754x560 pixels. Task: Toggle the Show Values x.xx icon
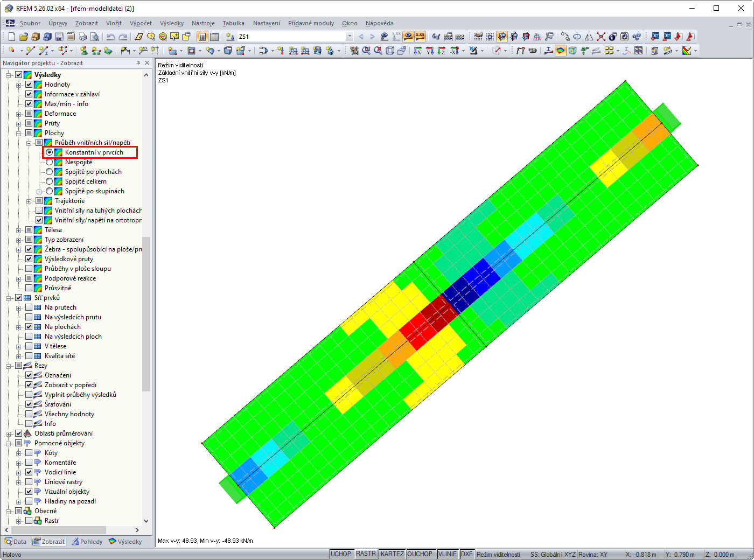420,37
